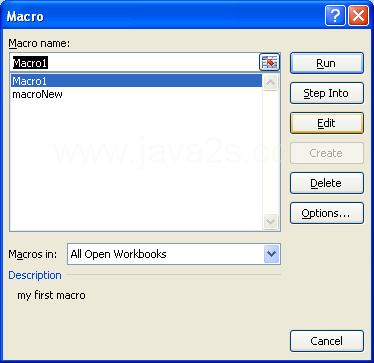Open the Help question mark button
This screenshot has height=363, width=374.
335,16
